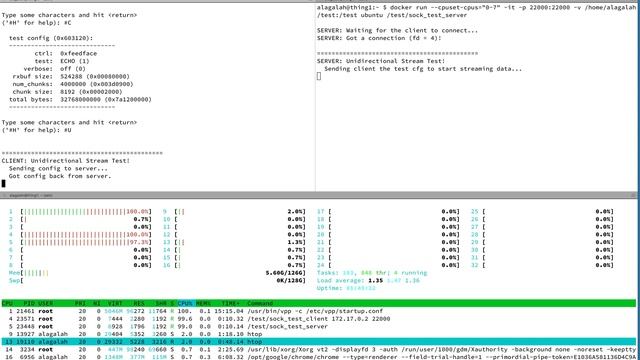Click 'Got config back from server.' line

(60, 176)
